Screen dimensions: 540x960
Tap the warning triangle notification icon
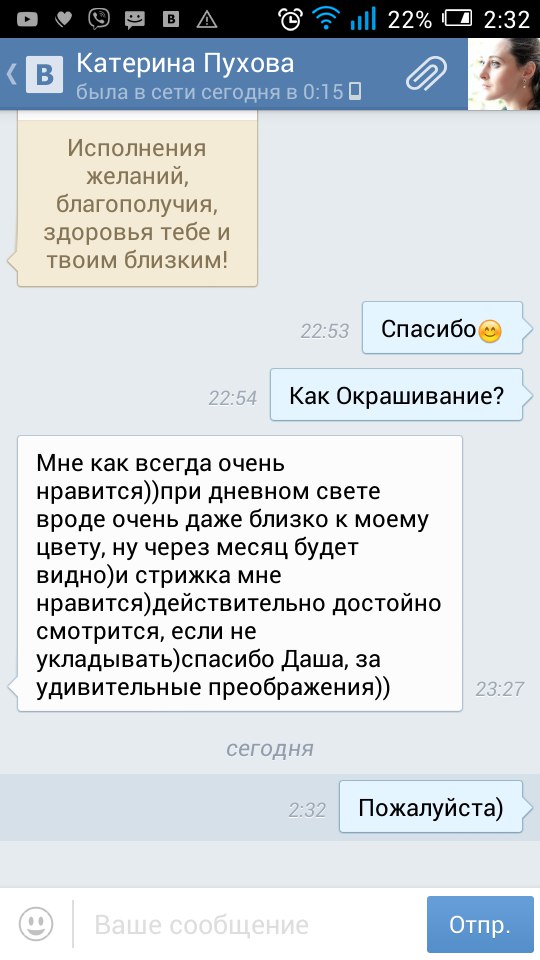[207, 20]
